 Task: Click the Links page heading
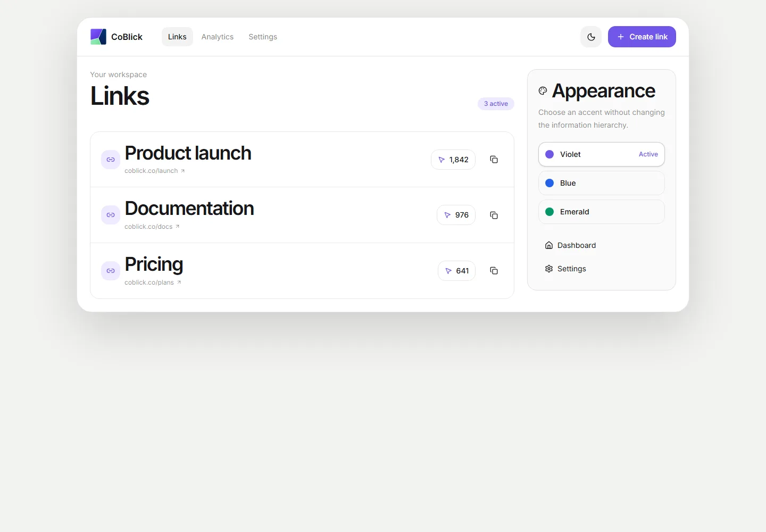coord(120,96)
